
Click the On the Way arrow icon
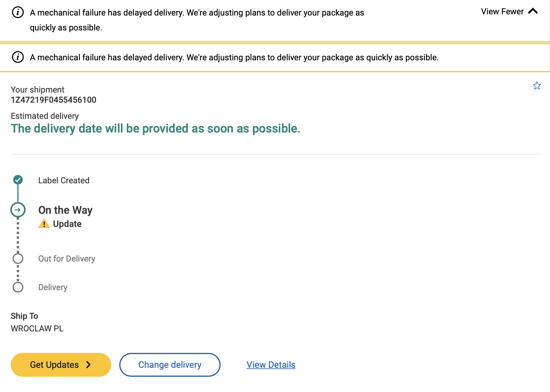(18, 210)
